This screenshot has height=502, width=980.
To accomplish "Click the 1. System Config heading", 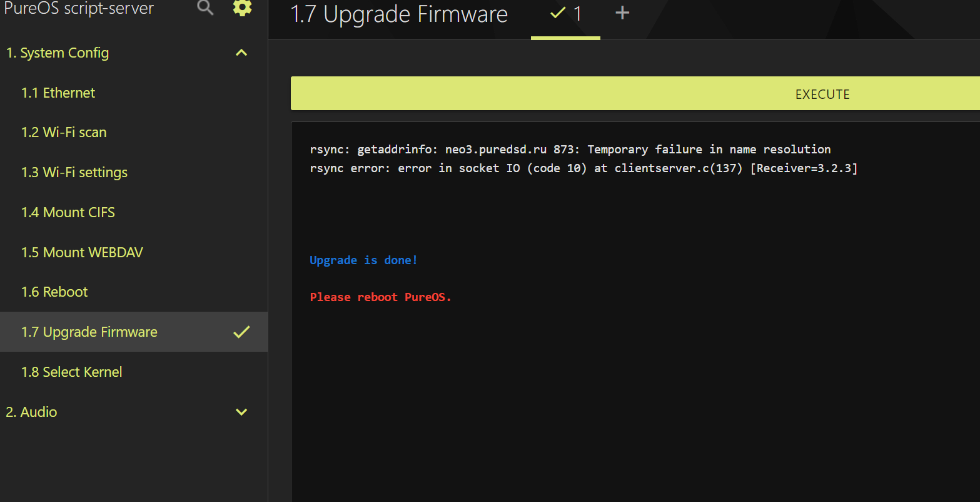I will pyautogui.click(x=58, y=53).
